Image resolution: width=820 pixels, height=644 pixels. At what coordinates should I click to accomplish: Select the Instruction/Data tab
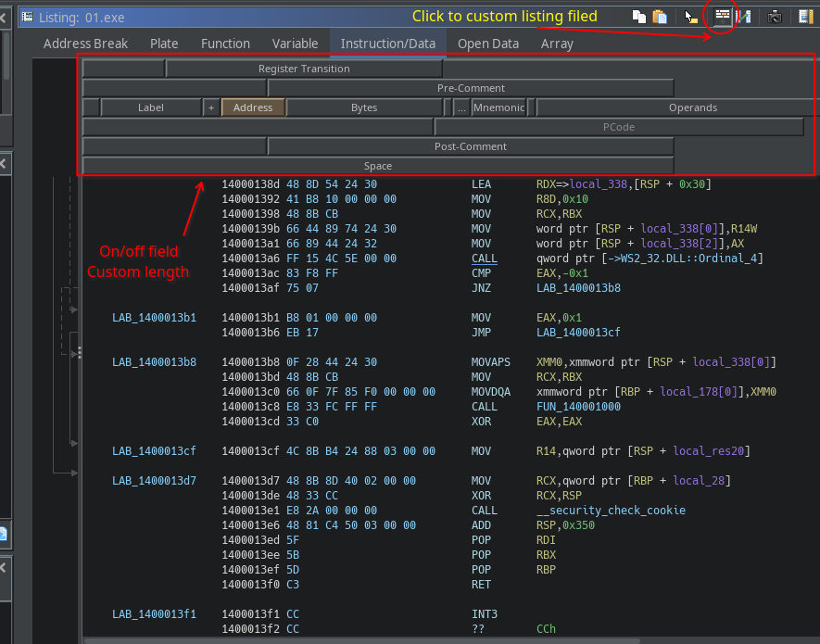coord(388,44)
